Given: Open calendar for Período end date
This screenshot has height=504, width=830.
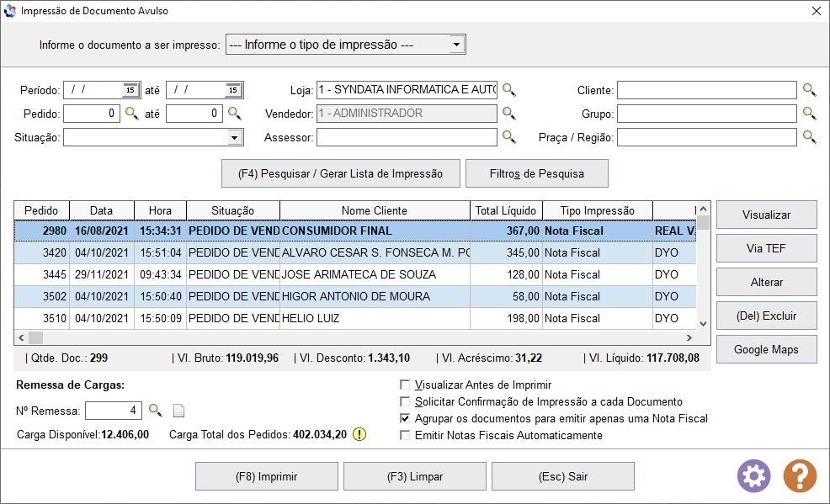Looking at the screenshot, I should click(233, 90).
